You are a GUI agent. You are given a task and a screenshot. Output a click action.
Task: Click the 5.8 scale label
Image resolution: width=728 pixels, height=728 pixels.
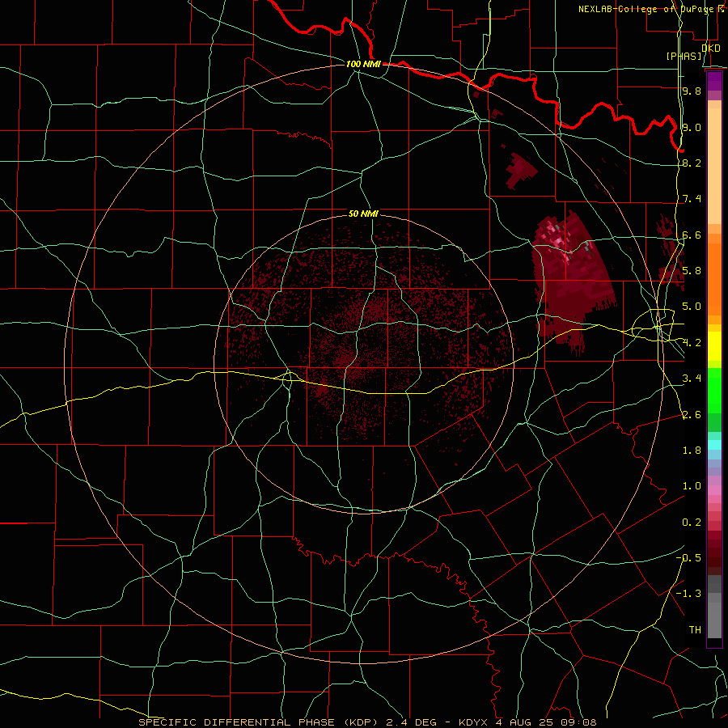click(x=692, y=271)
